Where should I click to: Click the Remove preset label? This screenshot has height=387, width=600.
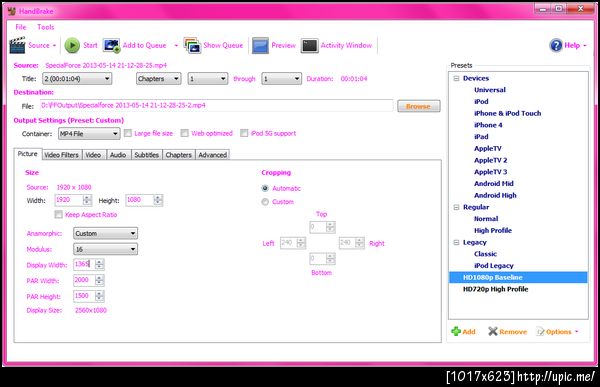[x=513, y=332]
